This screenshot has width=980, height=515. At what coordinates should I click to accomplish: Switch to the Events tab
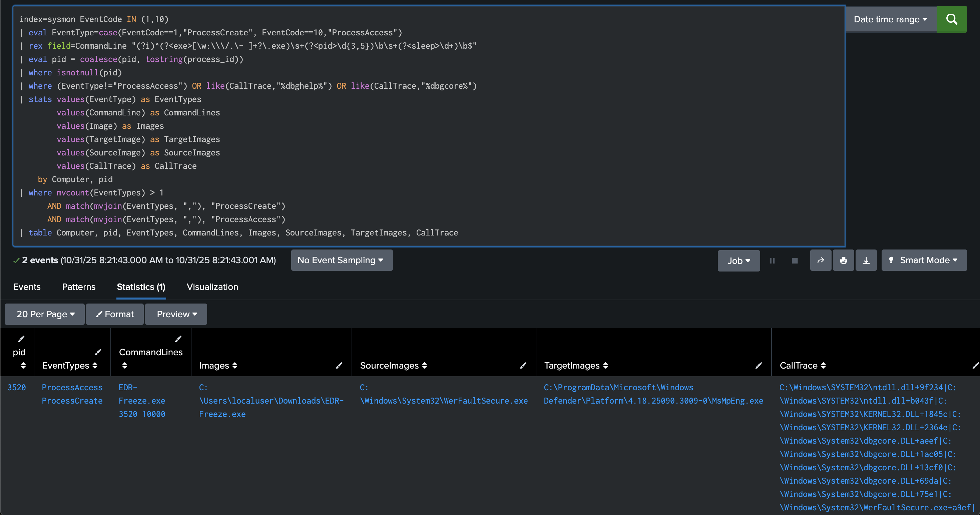click(27, 287)
